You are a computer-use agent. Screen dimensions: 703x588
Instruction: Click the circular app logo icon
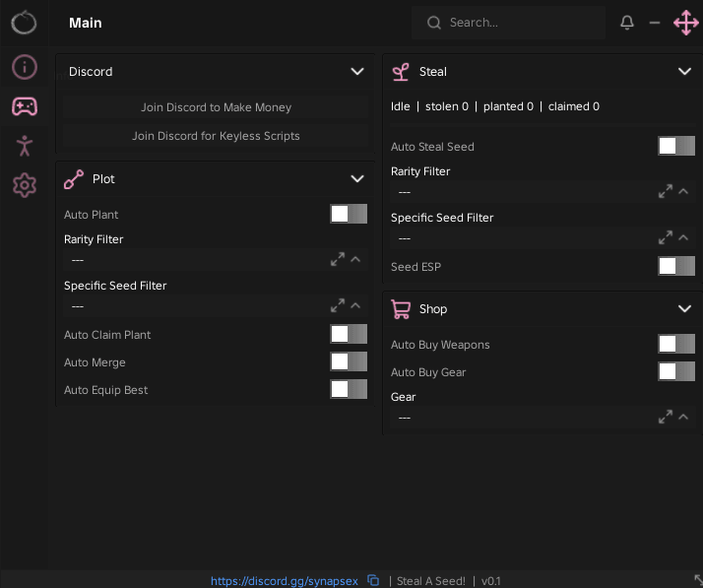(x=24, y=23)
